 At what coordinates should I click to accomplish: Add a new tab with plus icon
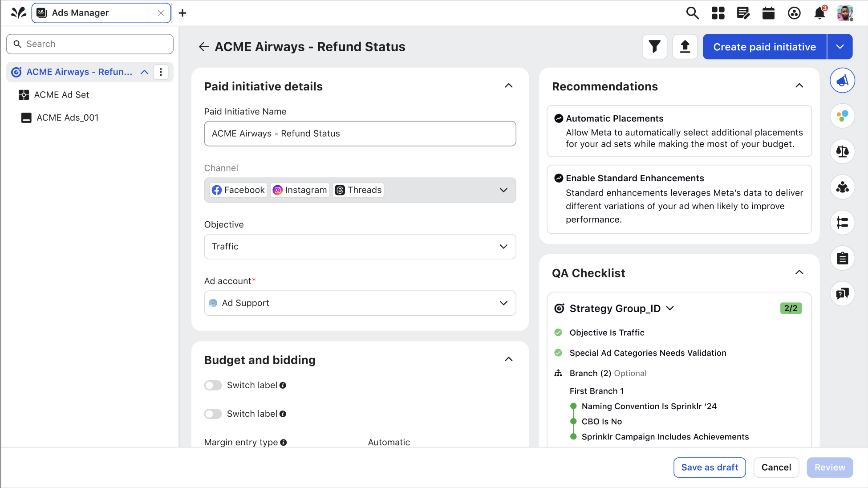tap(183, 13)
